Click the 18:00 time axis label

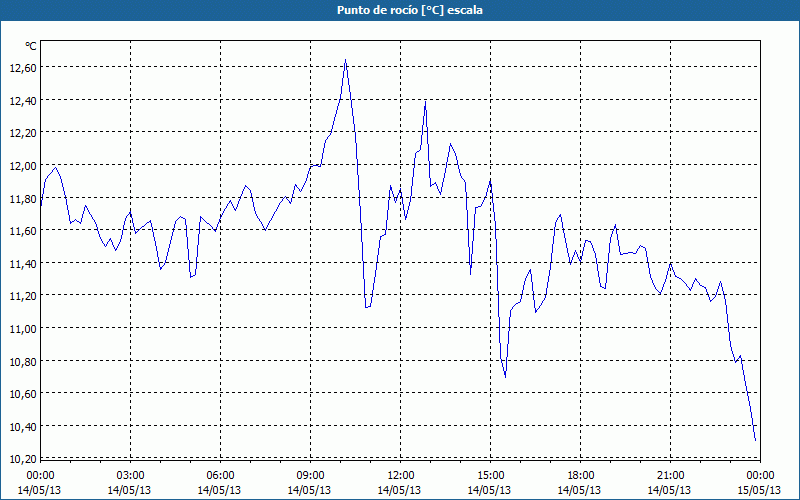point(580,476)
